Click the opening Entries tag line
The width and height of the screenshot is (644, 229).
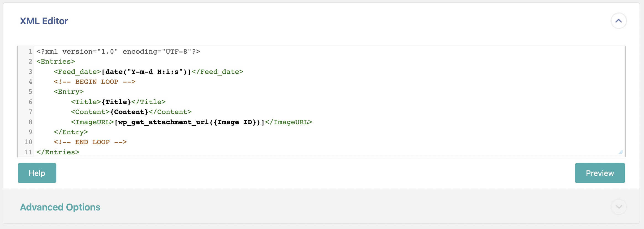56,62
